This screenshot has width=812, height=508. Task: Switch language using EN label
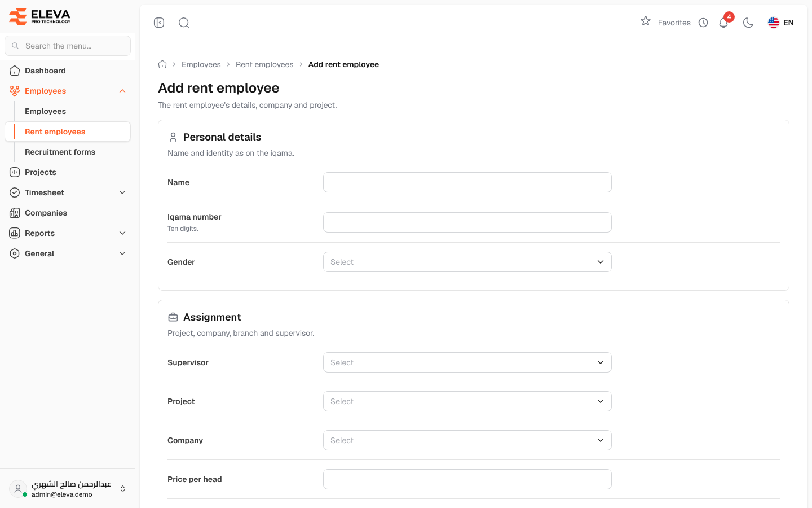(x=788, y=23)
